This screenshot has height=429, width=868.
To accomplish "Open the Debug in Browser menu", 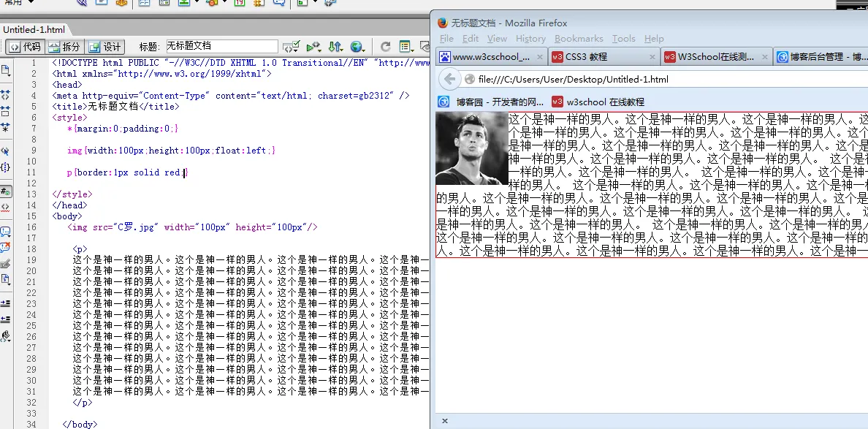I will 314,47.
